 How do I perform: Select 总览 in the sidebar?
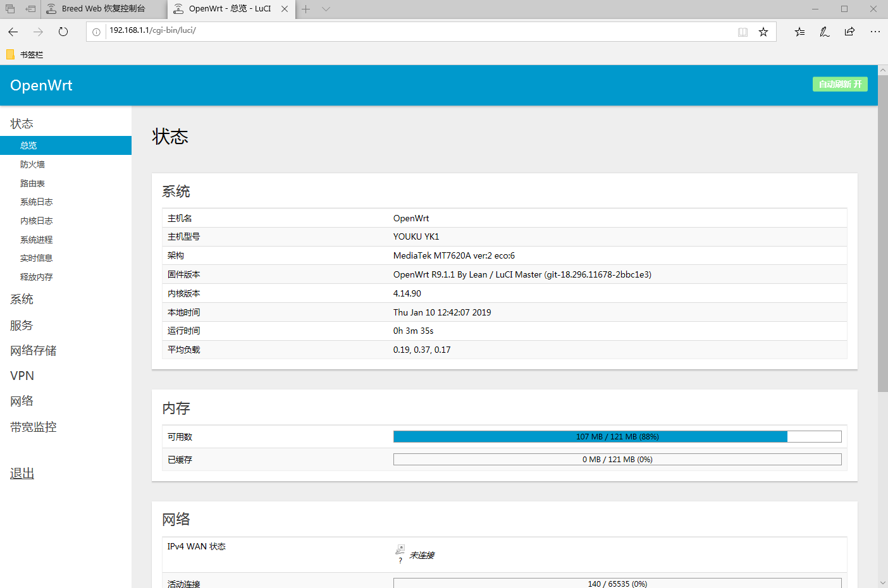66,145
